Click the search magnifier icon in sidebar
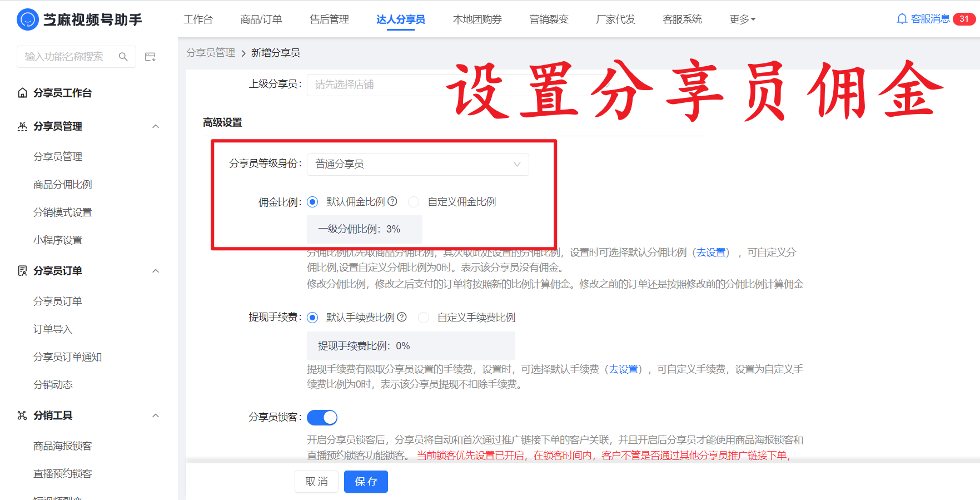The height and width of the screenshot is (500, 980). 123,57
